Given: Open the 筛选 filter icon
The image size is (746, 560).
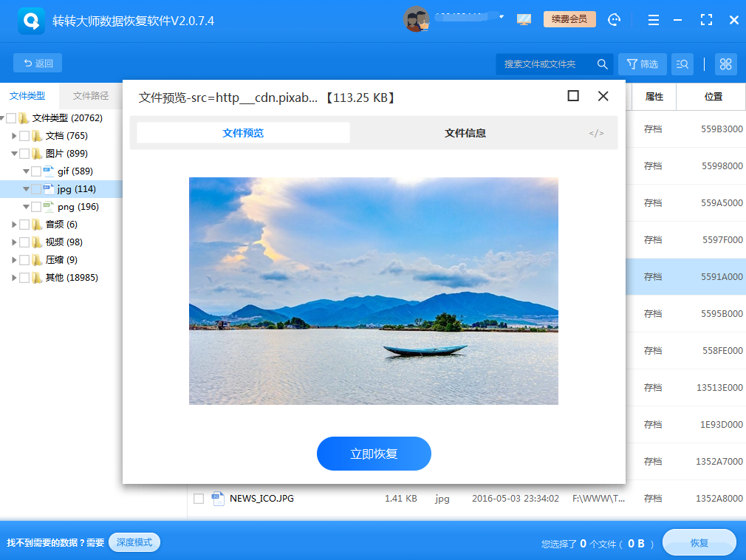Looking at the screenshot, I should point(642,64).
